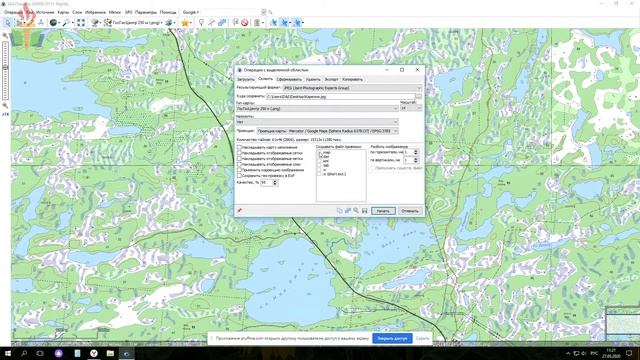Click the pin icon in dialog footer
This screenshot has height=360, width=640.
(x=240, y=211)
